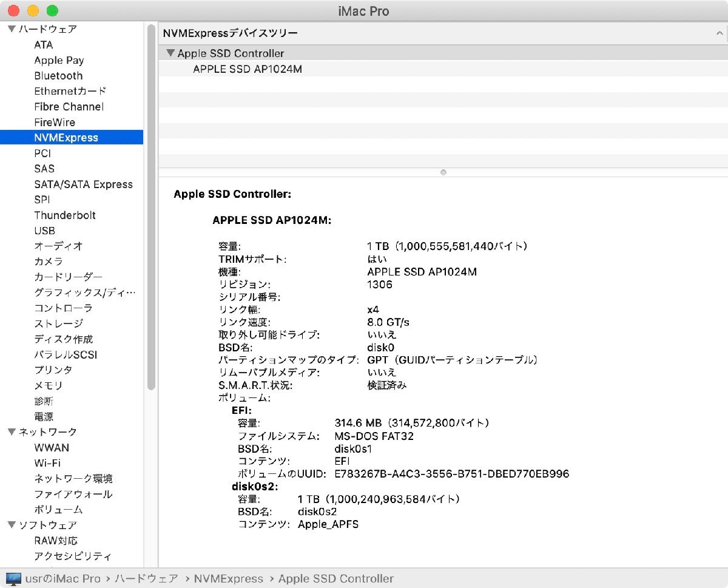Select パラレルSCSI in the sidebar
Screen dimensions: 728x588
tap(66, 354)
